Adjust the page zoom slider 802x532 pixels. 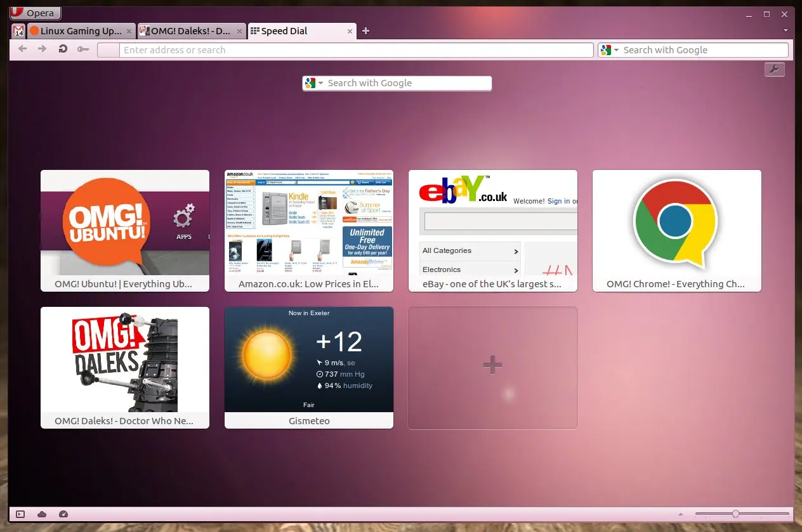[735, 514]
